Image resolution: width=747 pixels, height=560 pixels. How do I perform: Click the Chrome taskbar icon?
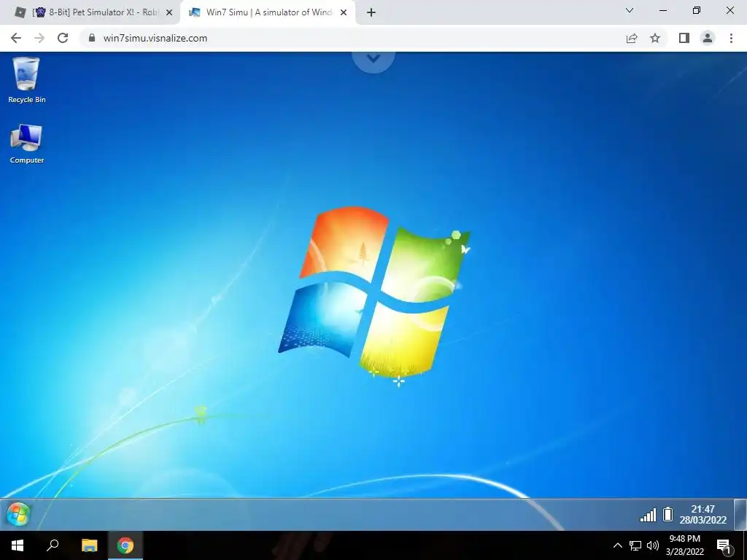coord(125,545)
